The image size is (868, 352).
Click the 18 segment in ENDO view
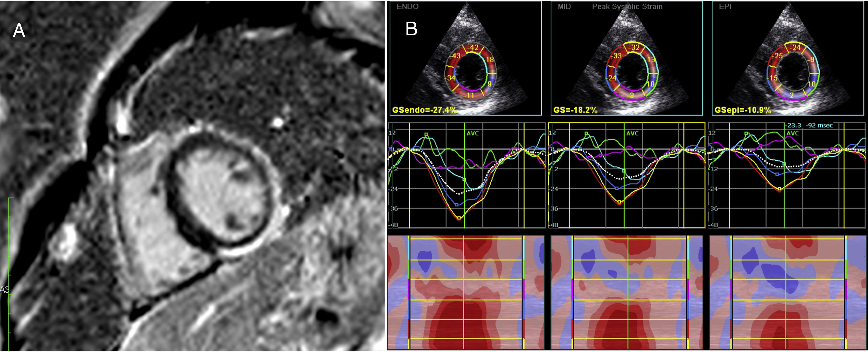coord(490,60)
